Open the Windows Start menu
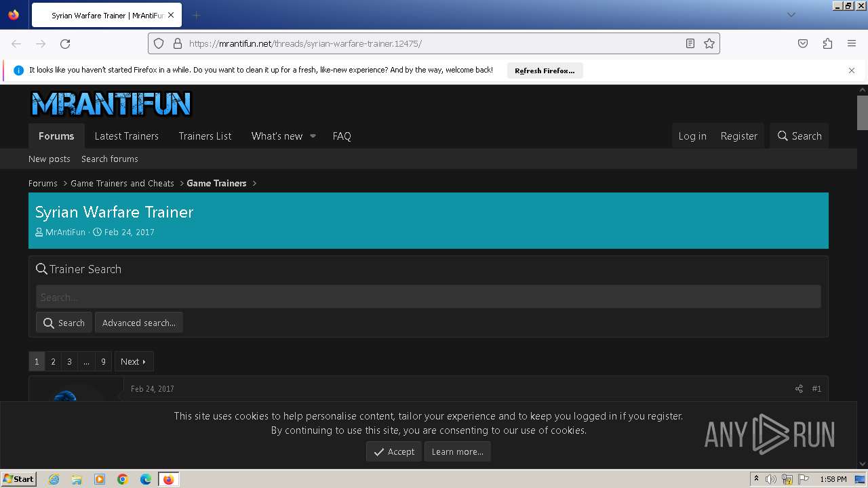Viewport: 868px width, 488px height. [x=19, y=479]
